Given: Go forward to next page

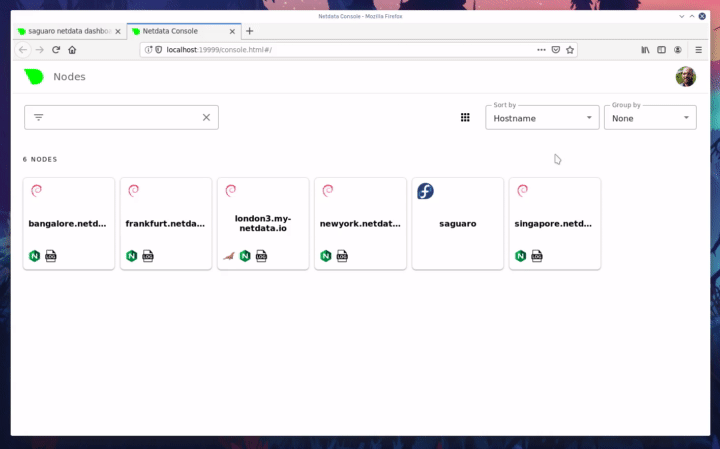Looking at the screenshot, I should pos(40,50).
